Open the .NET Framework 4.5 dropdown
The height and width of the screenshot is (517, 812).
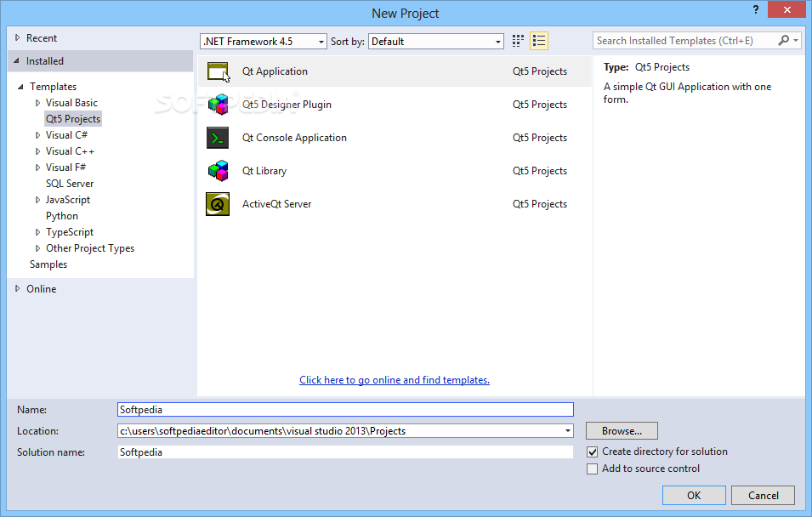[x=263, y=42]
